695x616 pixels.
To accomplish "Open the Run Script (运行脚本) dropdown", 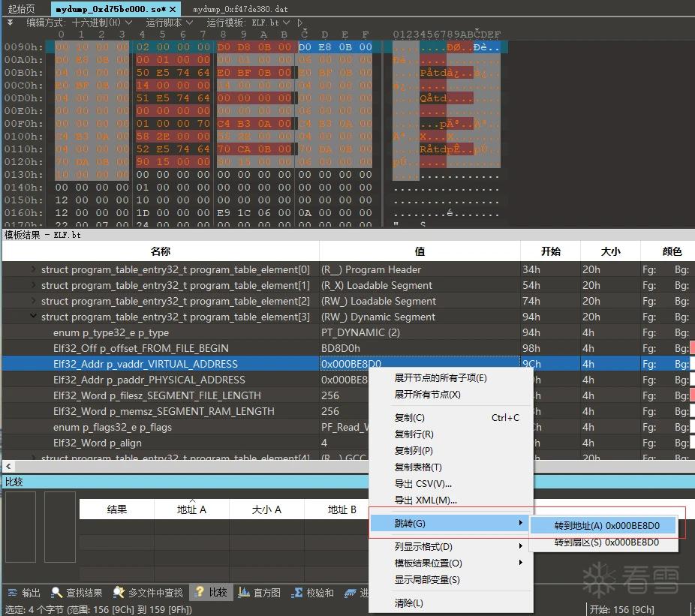I will click(x=170, y=23).
